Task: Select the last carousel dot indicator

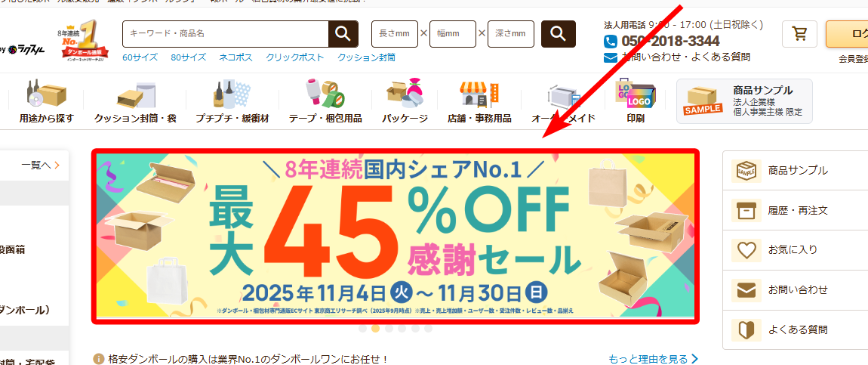Action: click(429, 329)
